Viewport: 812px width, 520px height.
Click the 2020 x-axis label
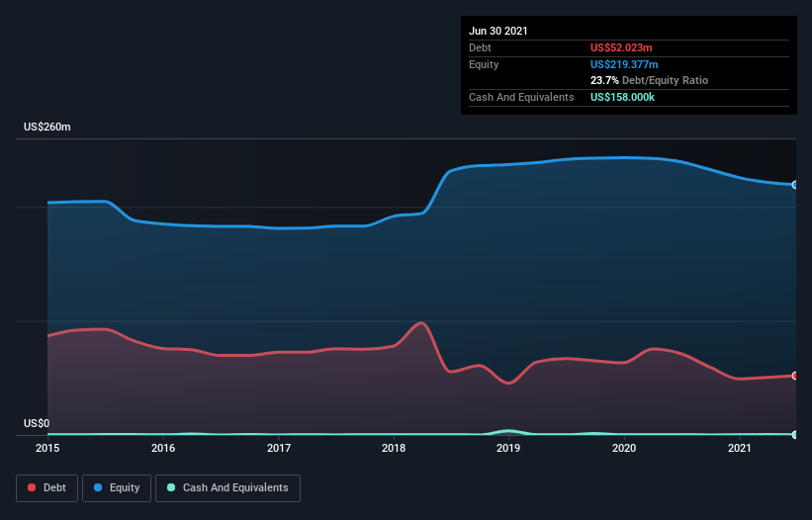pos(624,448)
